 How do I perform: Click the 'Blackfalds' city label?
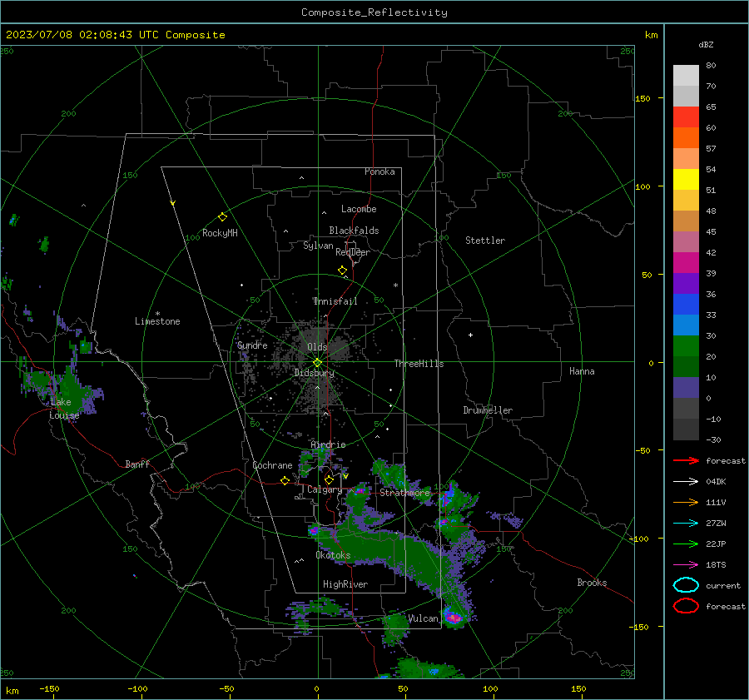354,231
